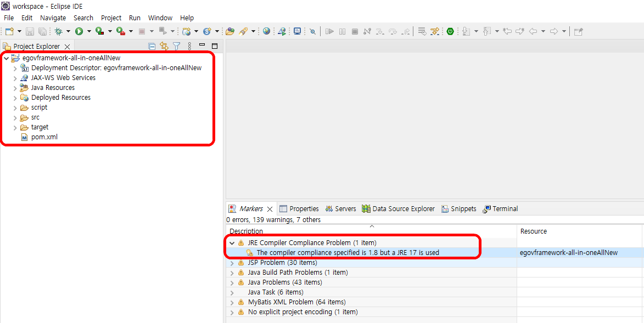Click the Open Type folder icon

tap(230, 31)
